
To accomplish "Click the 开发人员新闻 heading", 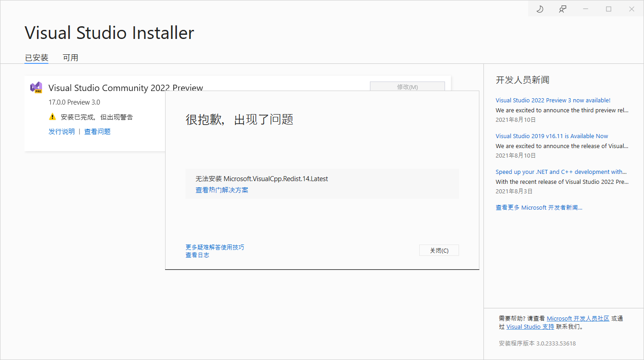I will tap(522, 80).
